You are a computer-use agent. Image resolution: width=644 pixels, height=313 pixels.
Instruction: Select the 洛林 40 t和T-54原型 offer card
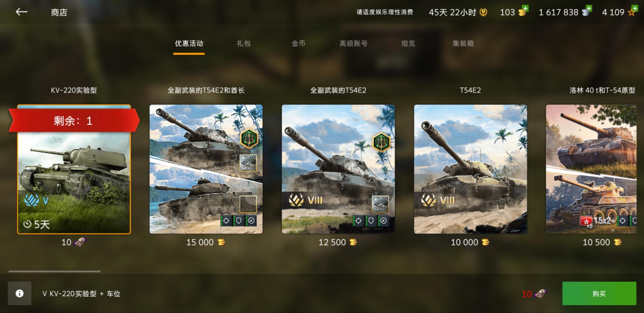tap(591, 169)
